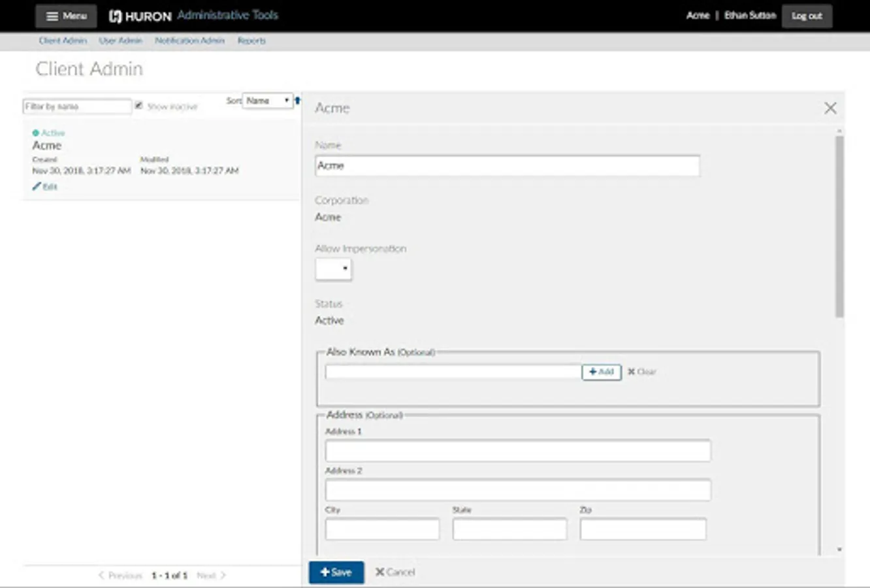870x588 pixels.
Task: Close the Acme detail panel
Action: pyautogui.click(x=830, y=108)
